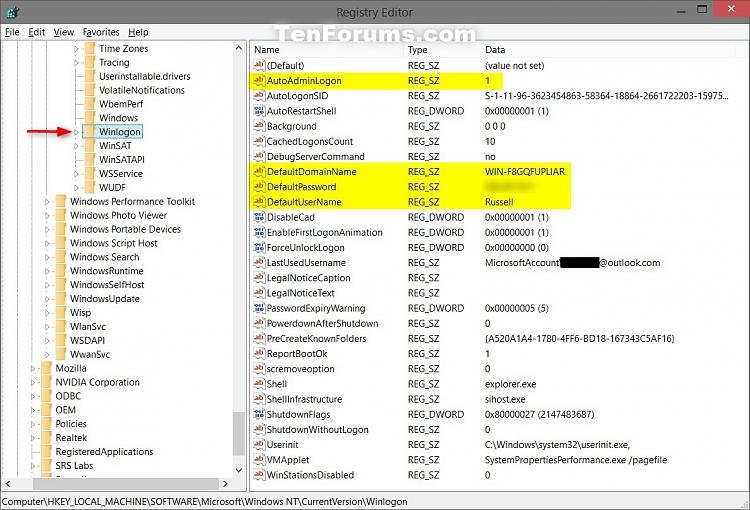This screenshot has width=750, height=510.
Task: Click tree pane vertical scrollbar up arrow
Action: coord(239,48)
